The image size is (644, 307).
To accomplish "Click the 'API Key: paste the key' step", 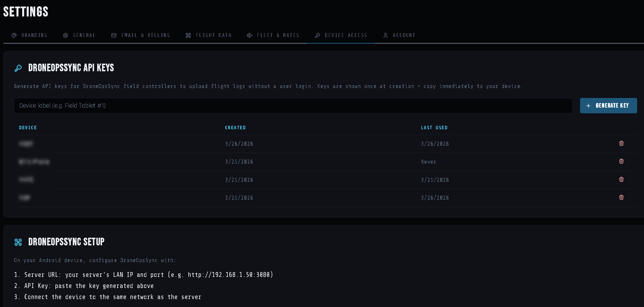I will pyautogui.click(x=84, y=286).
